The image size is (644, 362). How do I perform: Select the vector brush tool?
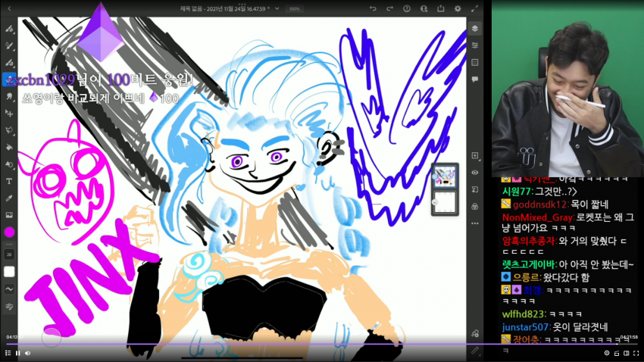pyautogui.click(x=9, y=62)
